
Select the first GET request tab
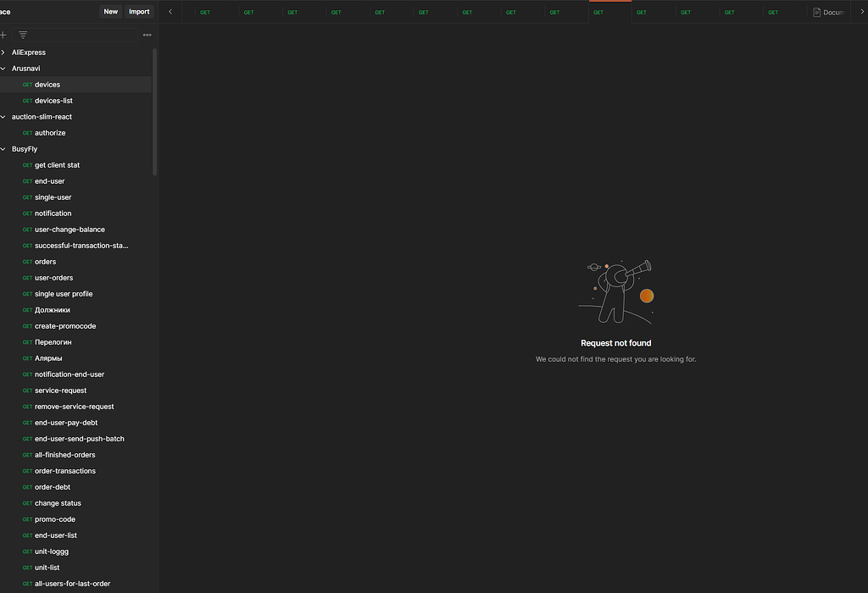pyautogui.click(x=204, y=12)
